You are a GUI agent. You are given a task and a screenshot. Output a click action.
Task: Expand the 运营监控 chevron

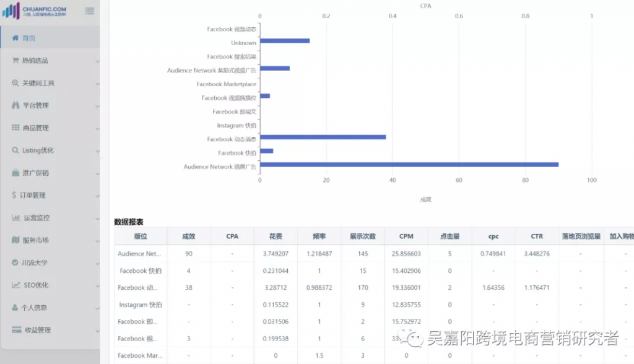[x=97, y=219]
